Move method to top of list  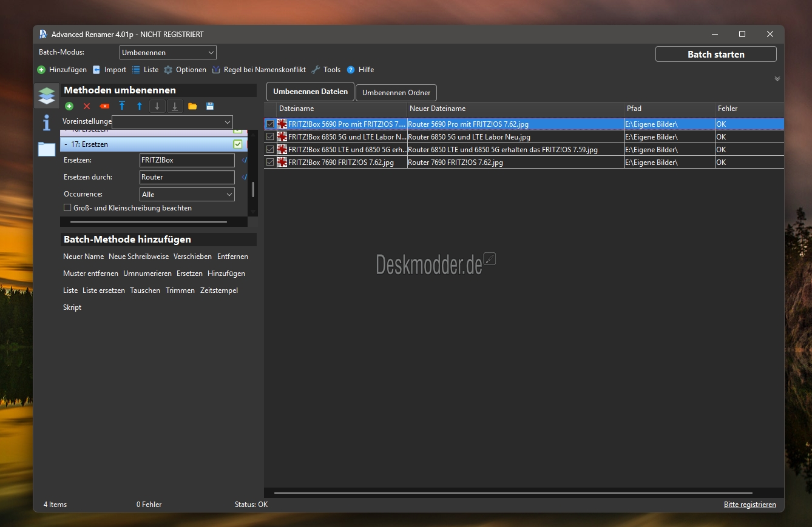tap(122, 106)
